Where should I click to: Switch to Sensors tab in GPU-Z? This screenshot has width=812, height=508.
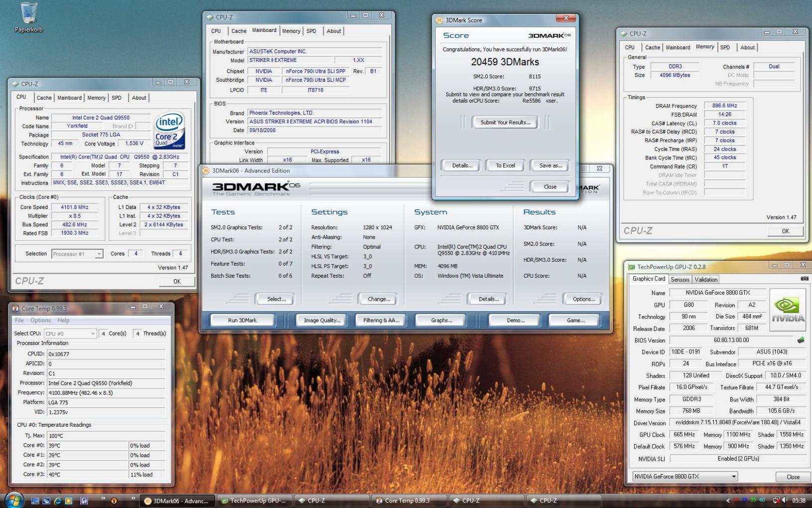point(679,280)
